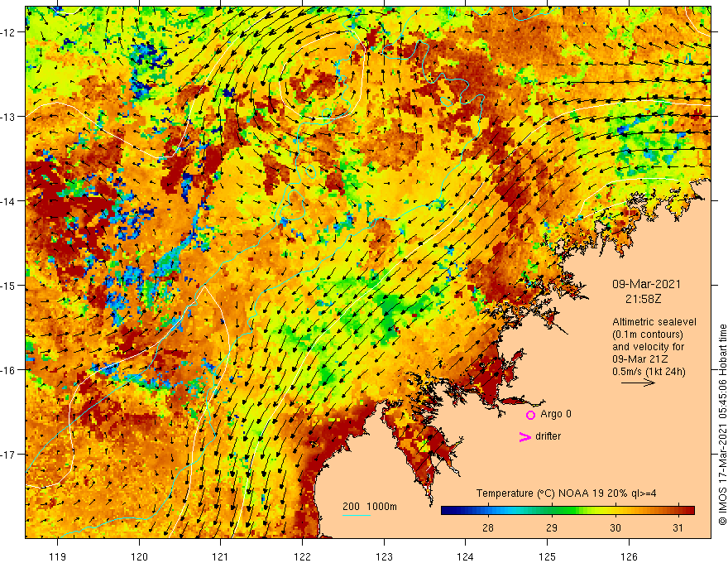Click the longitude axis label 119
The height and width of the screenshot is (563, 728).
pos(58,556)
